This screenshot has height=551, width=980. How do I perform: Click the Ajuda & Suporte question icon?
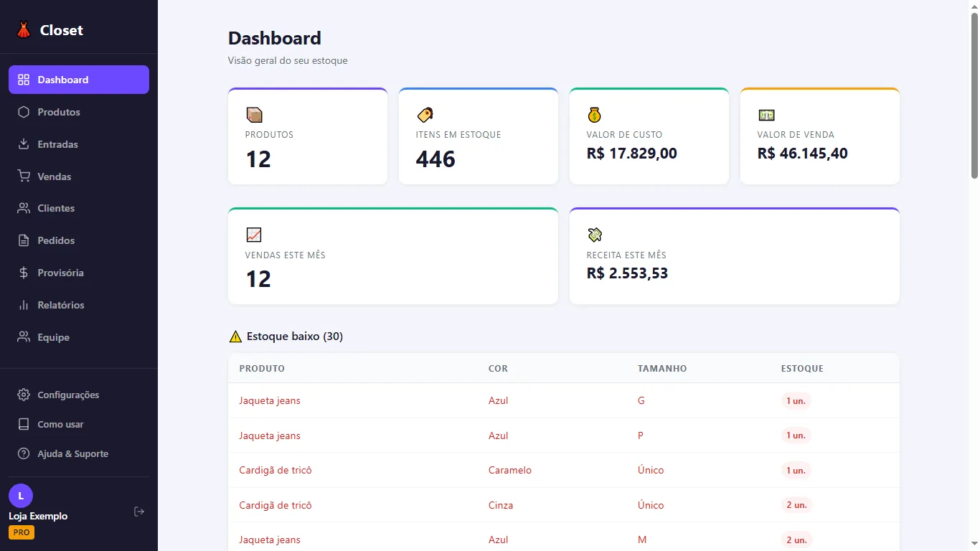tap(24, 453)
